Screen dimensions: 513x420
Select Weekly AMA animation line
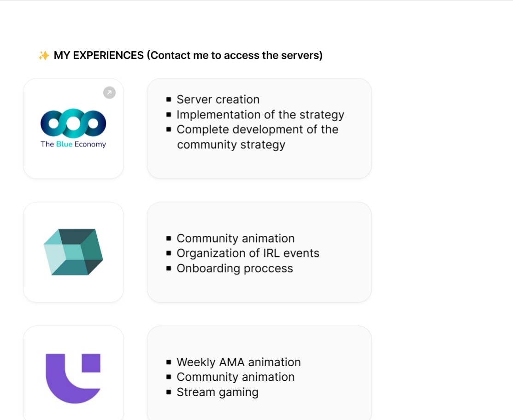click(234, 362)
